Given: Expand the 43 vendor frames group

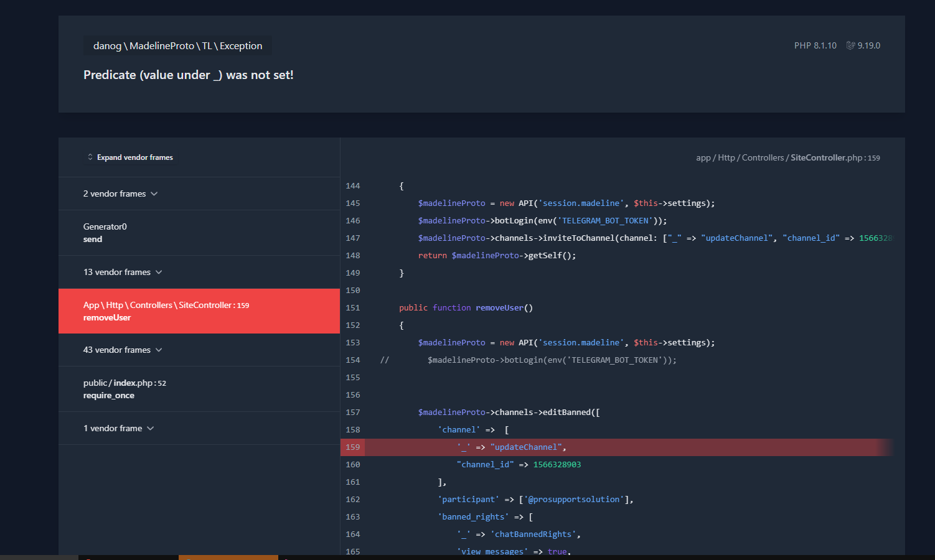Looking at the screenshot, I should (x=122, y=350).
